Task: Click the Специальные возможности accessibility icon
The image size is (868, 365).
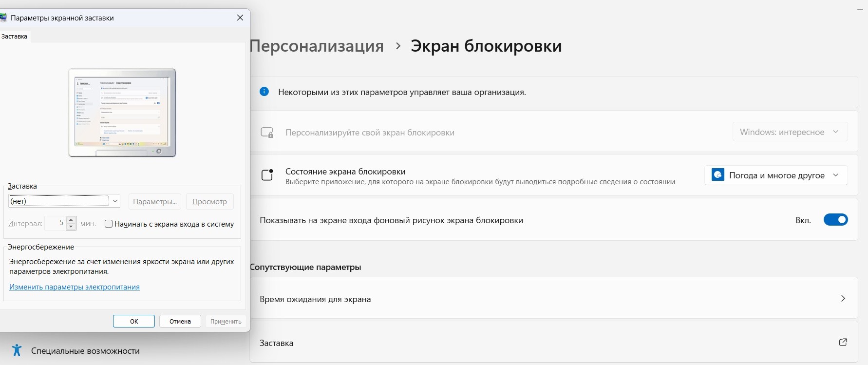Action: [17, 350]
